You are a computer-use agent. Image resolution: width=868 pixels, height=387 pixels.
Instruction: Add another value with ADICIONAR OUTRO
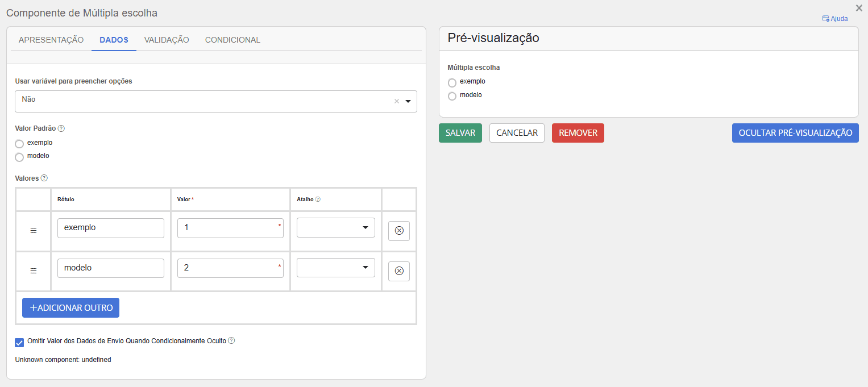[x=70, y=307]
